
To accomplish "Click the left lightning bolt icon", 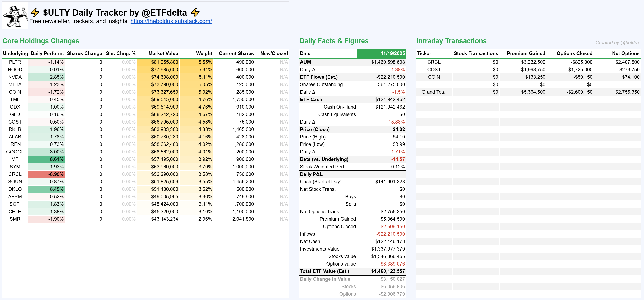I will point(35,12).
